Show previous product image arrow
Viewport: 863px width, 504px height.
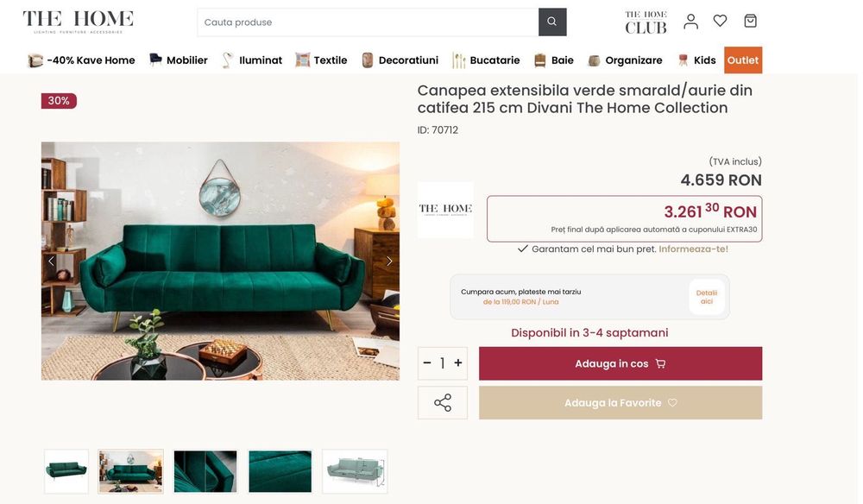coord(51,261)
